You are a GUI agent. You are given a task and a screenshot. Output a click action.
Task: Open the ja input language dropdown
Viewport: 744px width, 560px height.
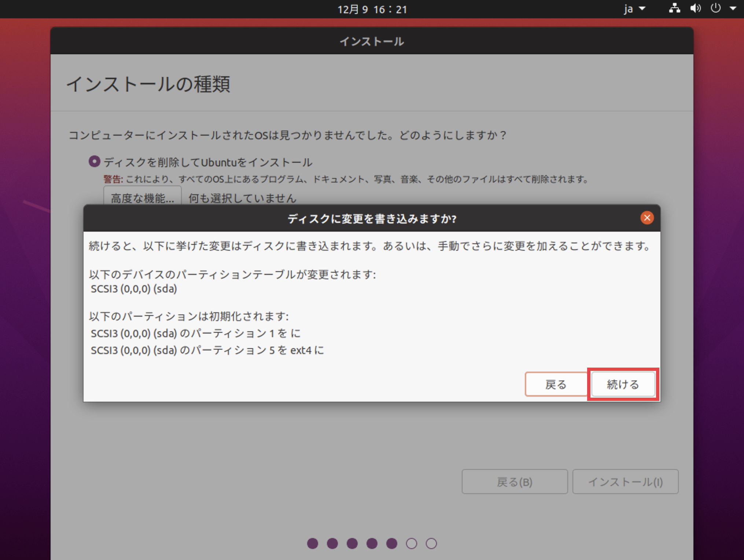click(634, 9)
